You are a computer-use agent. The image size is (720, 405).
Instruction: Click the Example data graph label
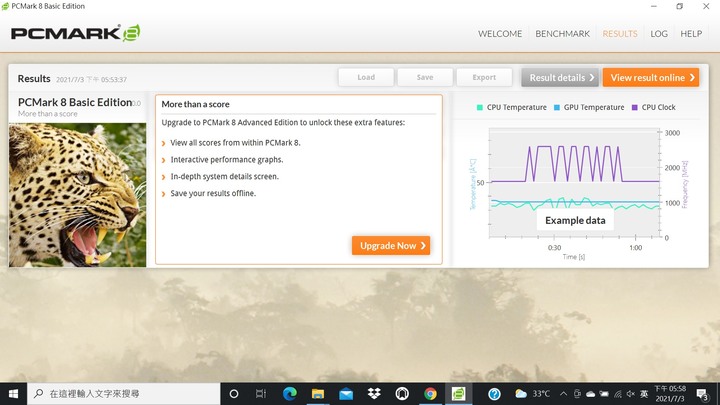575,220
